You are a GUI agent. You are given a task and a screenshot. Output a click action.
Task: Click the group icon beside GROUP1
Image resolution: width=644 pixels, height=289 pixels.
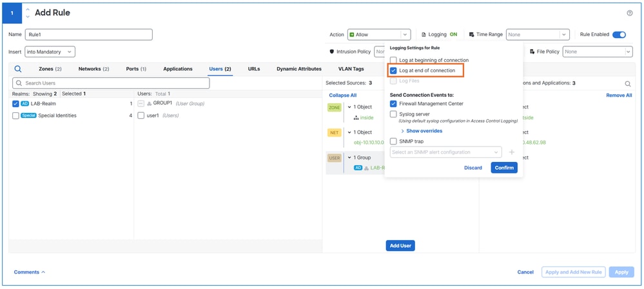[150, 104]
